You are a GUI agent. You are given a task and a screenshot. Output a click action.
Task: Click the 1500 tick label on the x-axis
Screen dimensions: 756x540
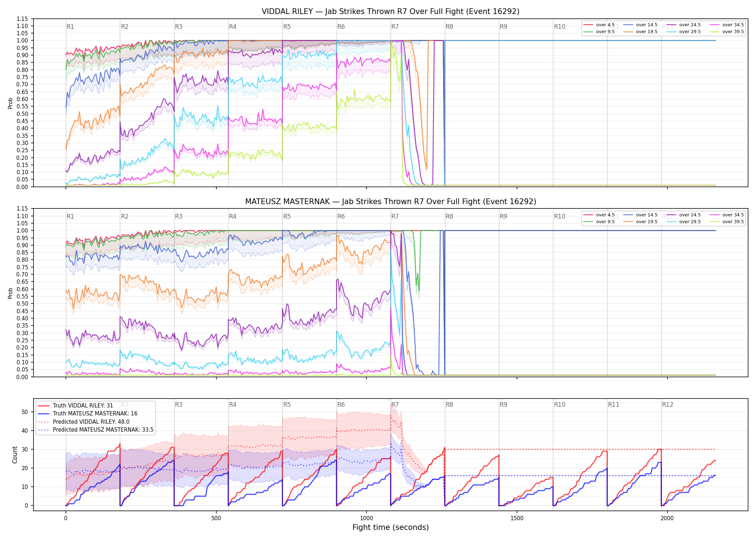click(517, 518)
